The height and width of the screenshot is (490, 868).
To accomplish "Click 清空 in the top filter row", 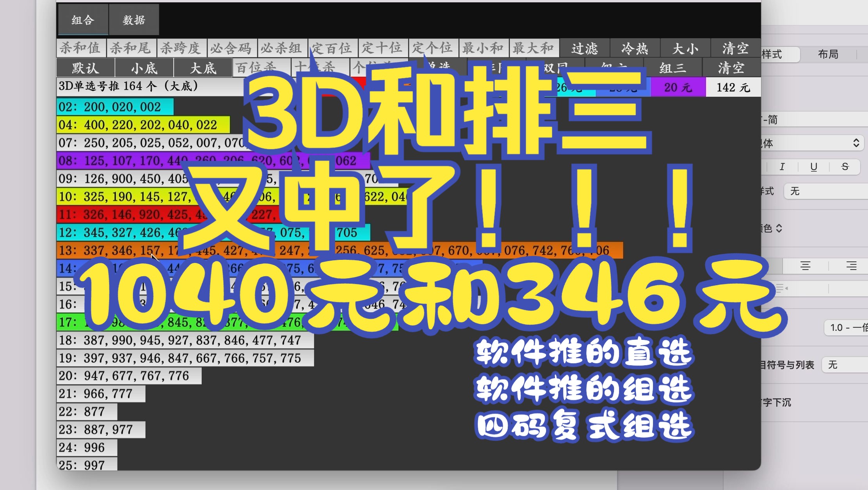I will coord(736,48).
